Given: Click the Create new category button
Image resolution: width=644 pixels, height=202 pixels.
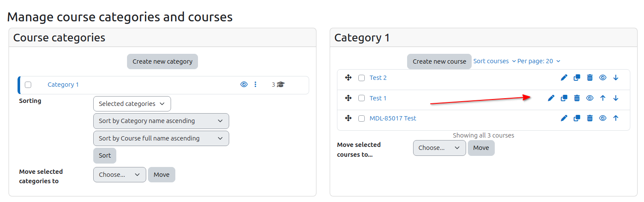Looking at the screenshot, I should tap(162, 61).
